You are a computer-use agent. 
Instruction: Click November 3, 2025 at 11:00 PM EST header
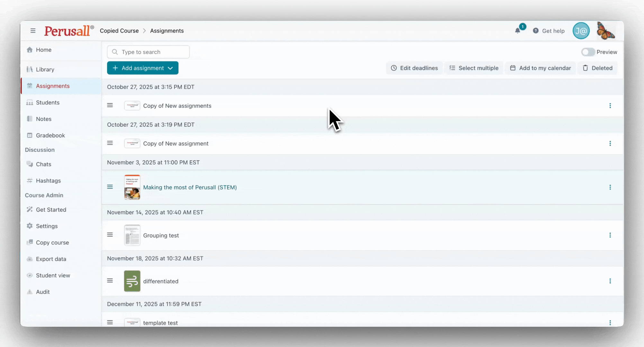[153, 163]
